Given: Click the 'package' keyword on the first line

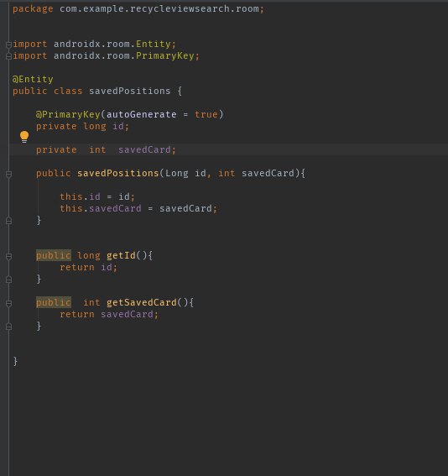Looking at the screenshot, I should coord(33,8).
